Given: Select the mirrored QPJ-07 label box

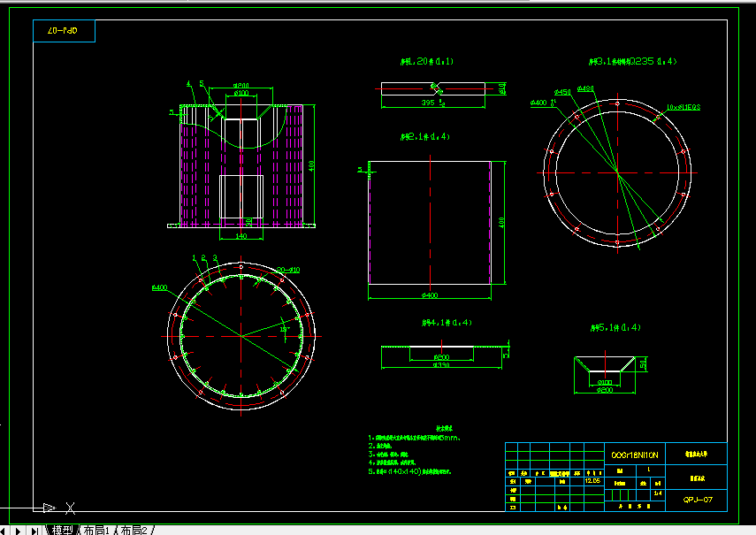Looking at the screenshot, I should point(64,31).
